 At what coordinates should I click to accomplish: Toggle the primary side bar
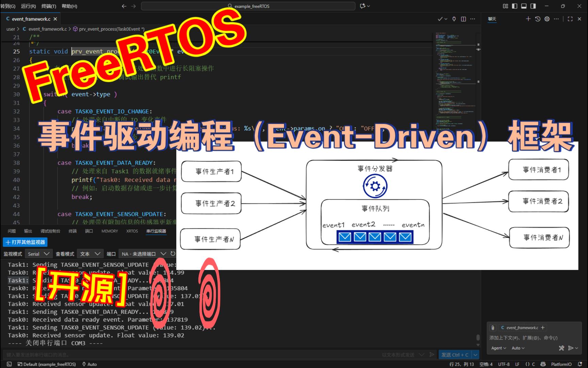click(514, 6)
